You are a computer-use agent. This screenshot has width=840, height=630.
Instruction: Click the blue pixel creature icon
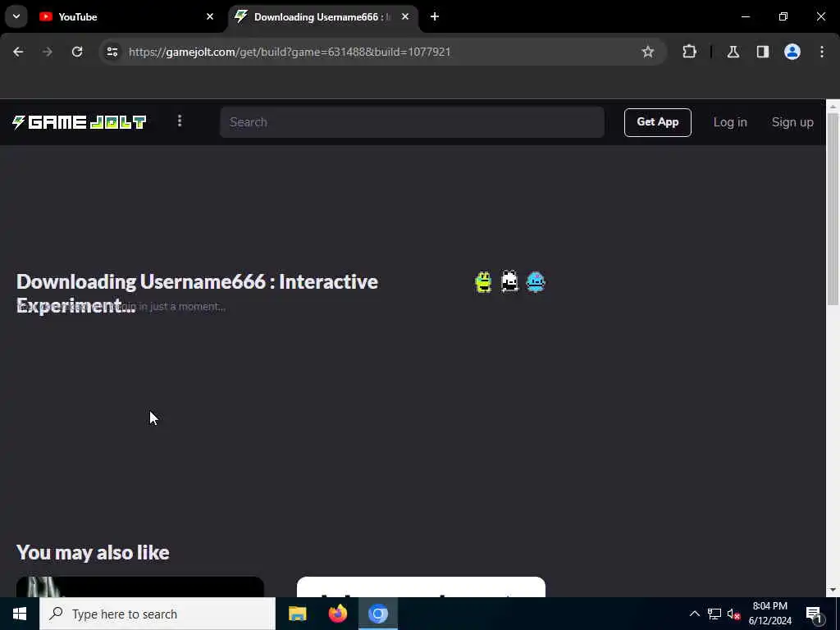[536, 282]
